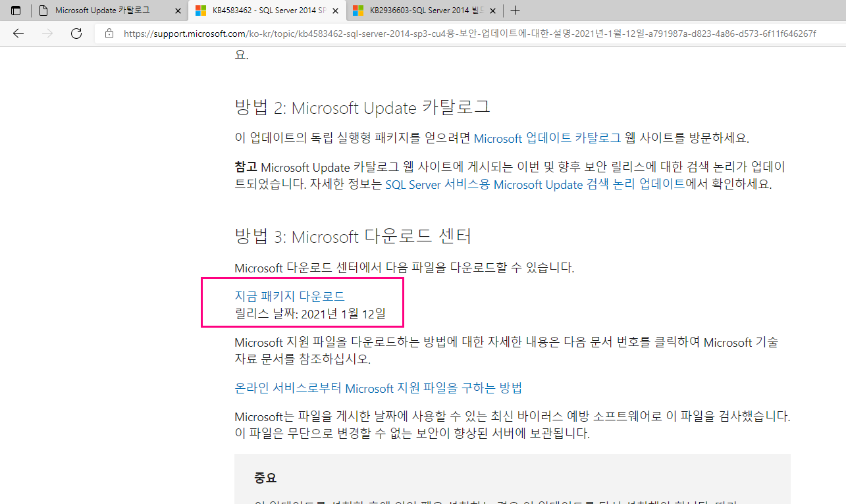Click the forward navigation arrow
Screen dimensions: 846x504
point(47,34)
